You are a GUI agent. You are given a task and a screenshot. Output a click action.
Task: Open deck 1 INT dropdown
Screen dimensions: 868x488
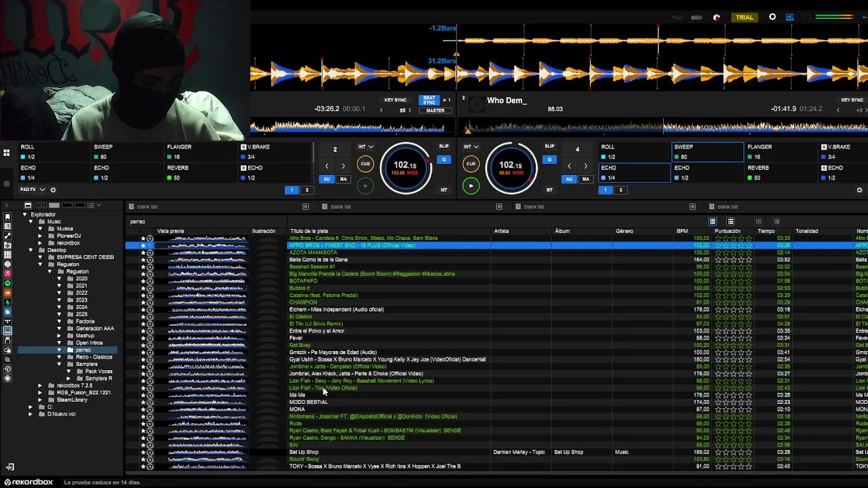(x=365, y=146)
